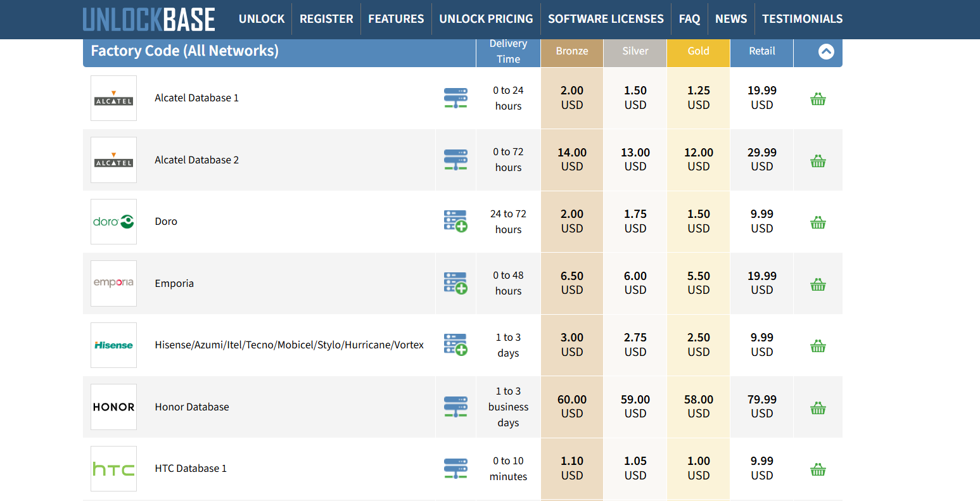
Task: Click the server icon for Honor Database
Action: point(455,407)
